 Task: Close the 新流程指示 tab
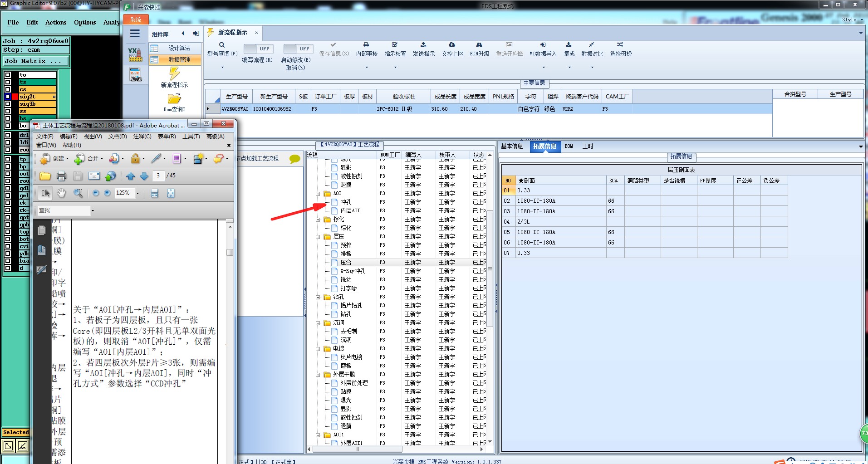click(256, 33)
